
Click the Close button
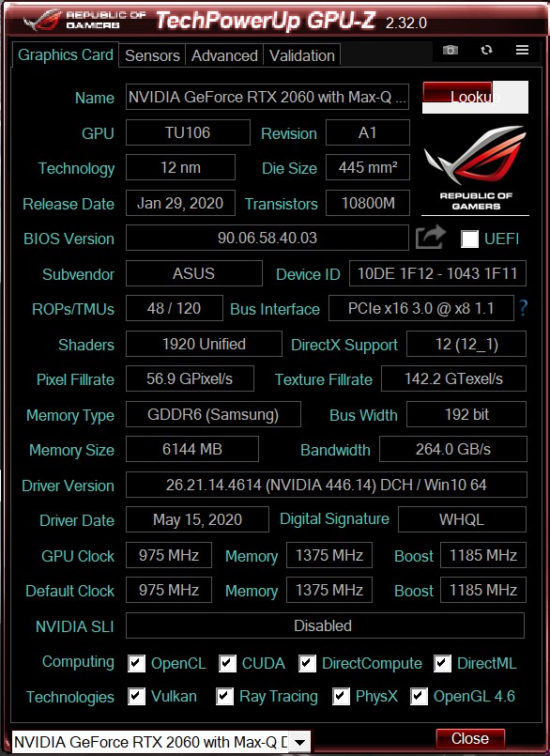coord(470,739)
